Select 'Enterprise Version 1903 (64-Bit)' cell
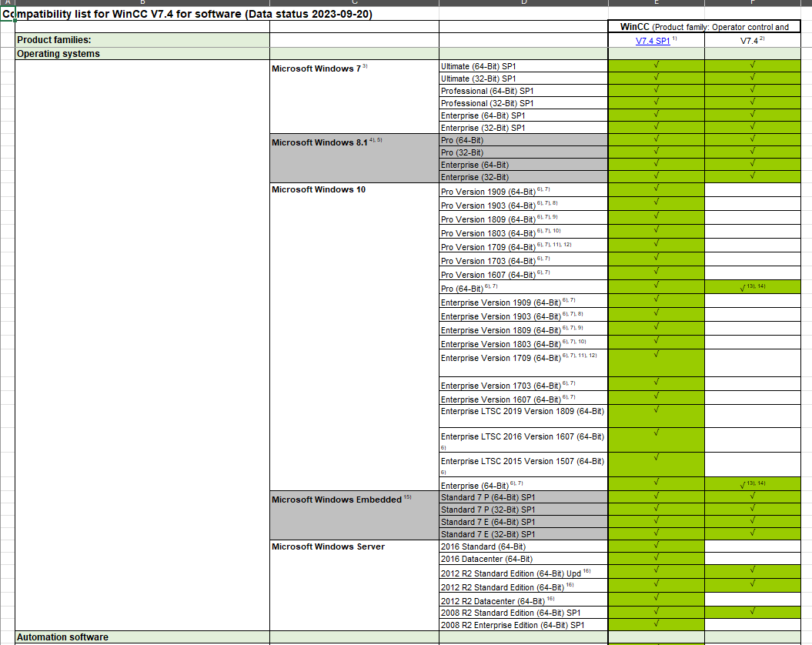The width and height of the screenshot is (812, 645). [x=523, y=316]
